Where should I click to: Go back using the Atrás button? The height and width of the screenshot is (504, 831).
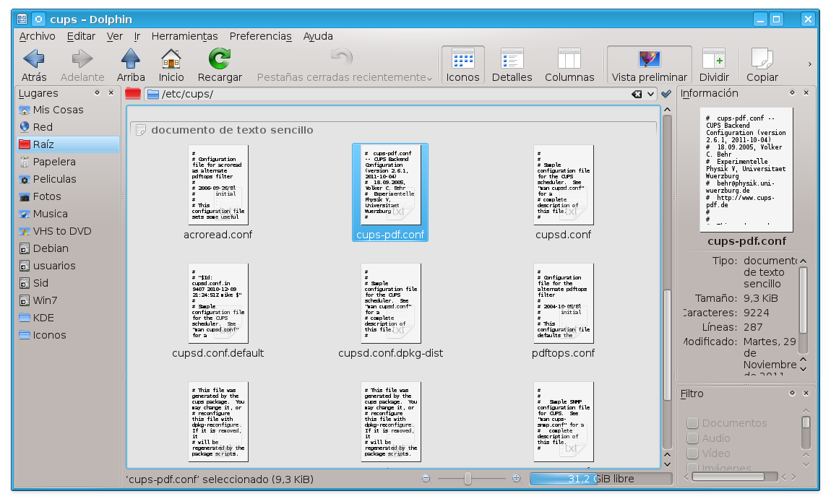pyautogui.click(x=33, y=64)
